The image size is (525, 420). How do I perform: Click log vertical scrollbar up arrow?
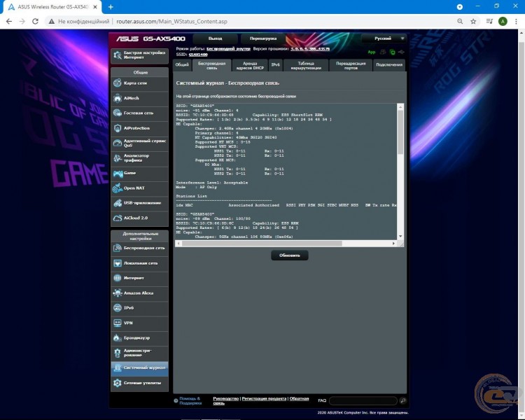coord(400,107)
